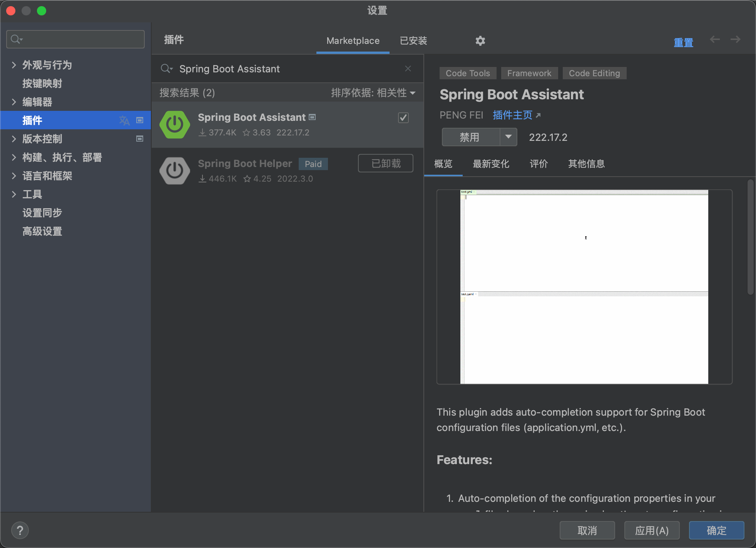This screenshot has width=756, height=548.
Task: Click the plugins settings gear icon
Action: click(480, 41)
